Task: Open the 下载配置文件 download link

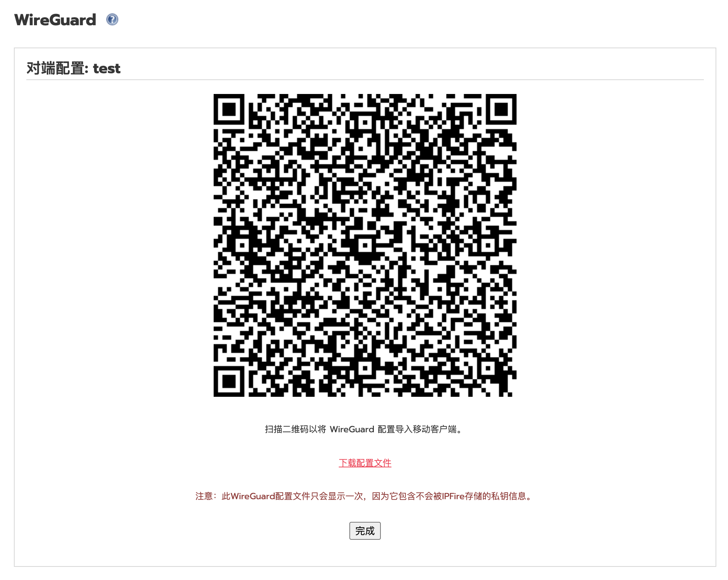Action: coord(365,463)
